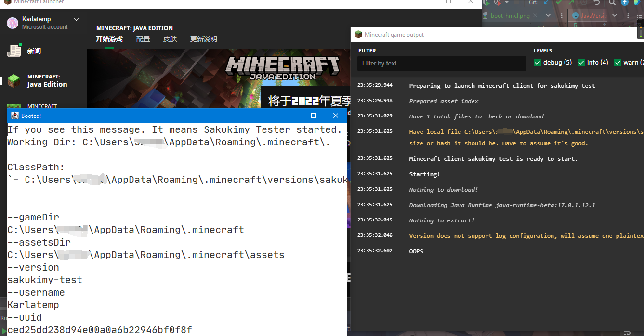Click the Minecraft Java Edition logo banner
The height and width of the screenshot is (336, 644).
coord(283,68)
